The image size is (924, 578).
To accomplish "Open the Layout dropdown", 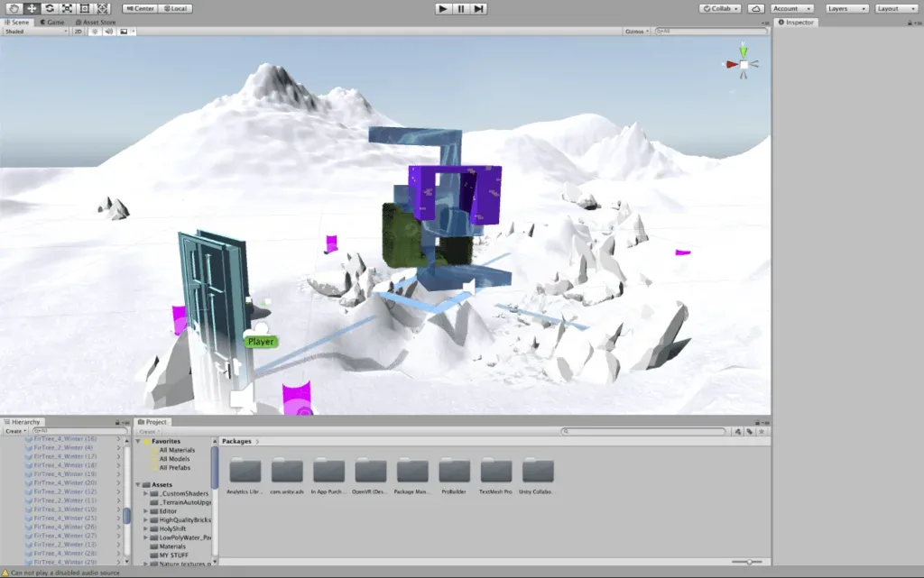I will [896, 8].
